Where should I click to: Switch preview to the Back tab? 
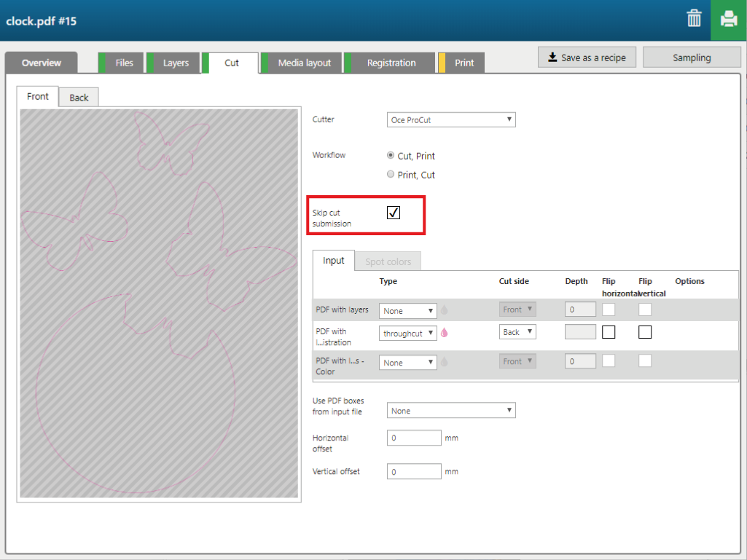click(79, 98)
